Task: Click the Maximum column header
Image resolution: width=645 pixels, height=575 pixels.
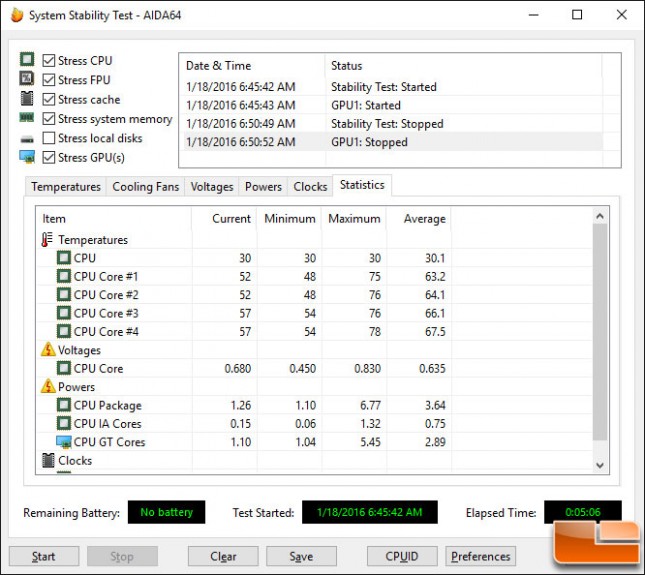Action: (354, 218)
